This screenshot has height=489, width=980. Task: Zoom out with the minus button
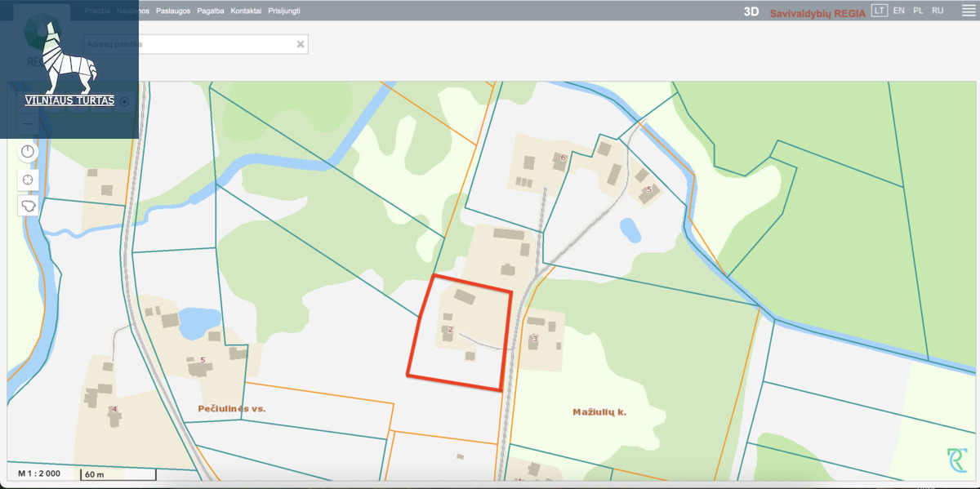[29, 123]
